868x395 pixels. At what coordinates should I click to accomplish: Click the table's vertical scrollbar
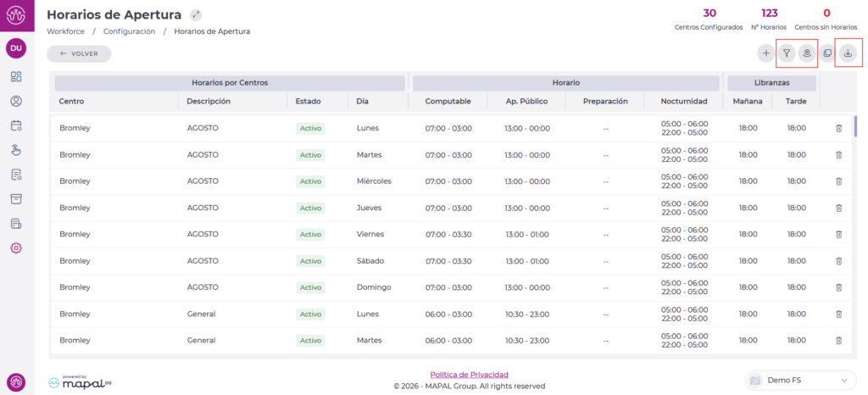click(854, 125)
